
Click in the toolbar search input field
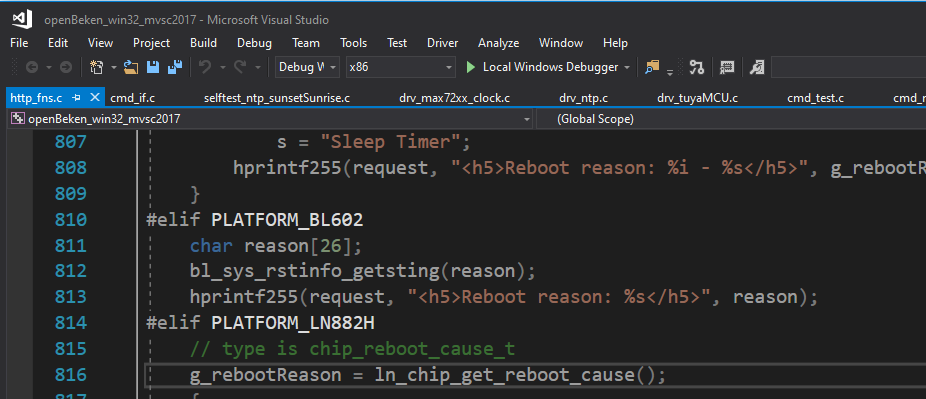(848, 67)
